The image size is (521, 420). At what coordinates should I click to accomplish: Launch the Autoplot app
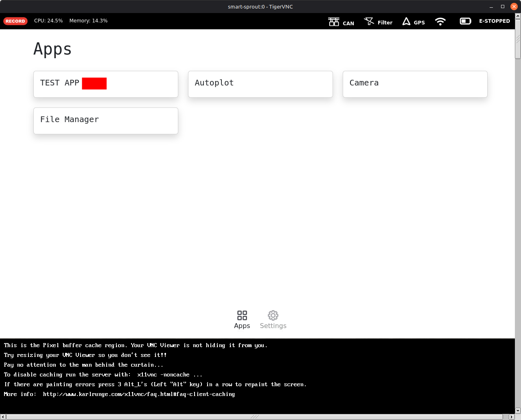[x=260, y=84]
